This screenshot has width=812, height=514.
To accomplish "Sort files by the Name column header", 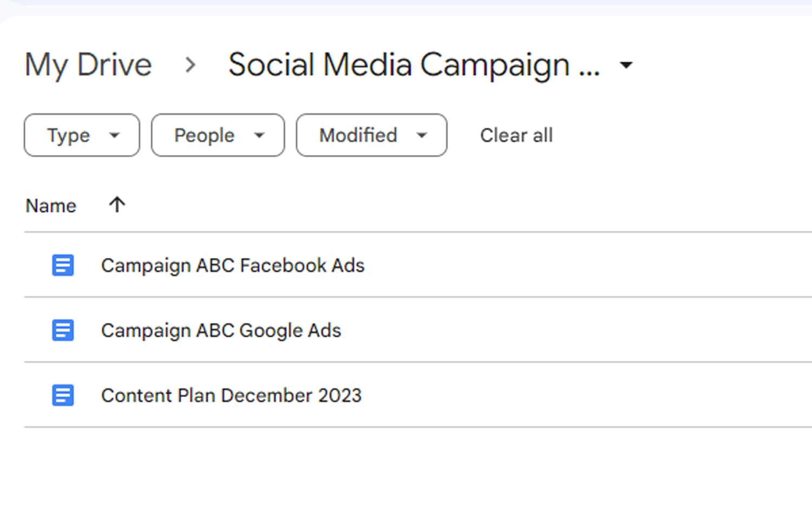I will 51,206.
